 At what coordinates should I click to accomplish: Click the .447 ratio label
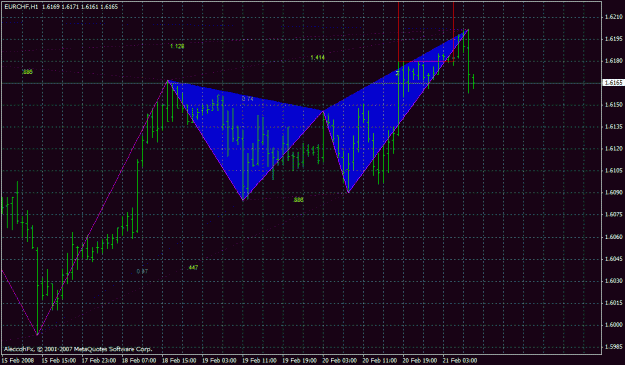(193, 267)
